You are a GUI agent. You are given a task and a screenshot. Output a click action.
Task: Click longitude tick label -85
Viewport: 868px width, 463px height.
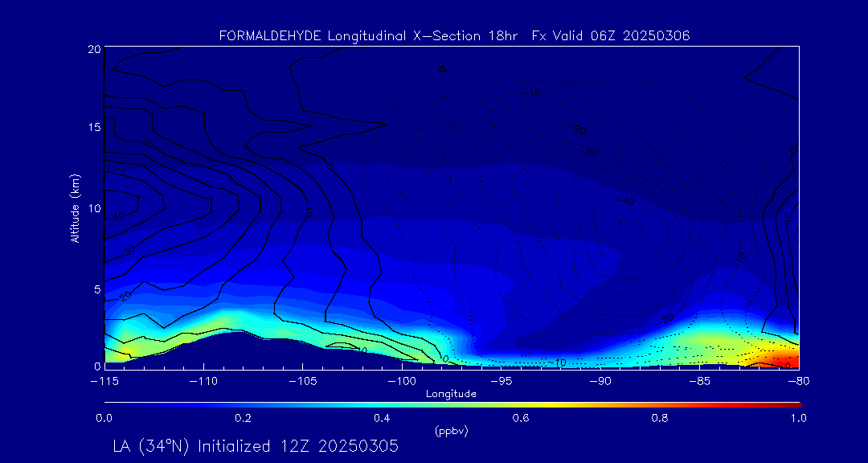tap(699, 381)
